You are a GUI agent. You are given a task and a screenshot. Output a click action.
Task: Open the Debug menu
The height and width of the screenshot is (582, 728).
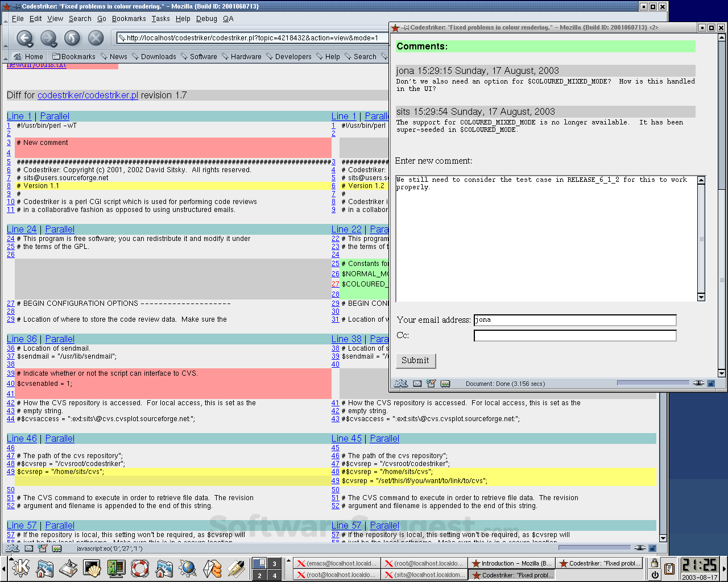[x=206, y=19]
